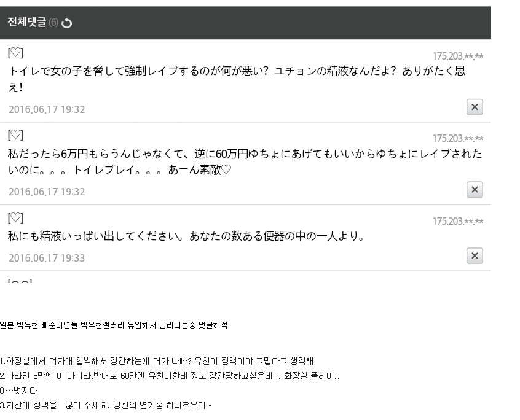Click the refresh icon next to 전체댓글
520x420 pixels.
[66, 23]
